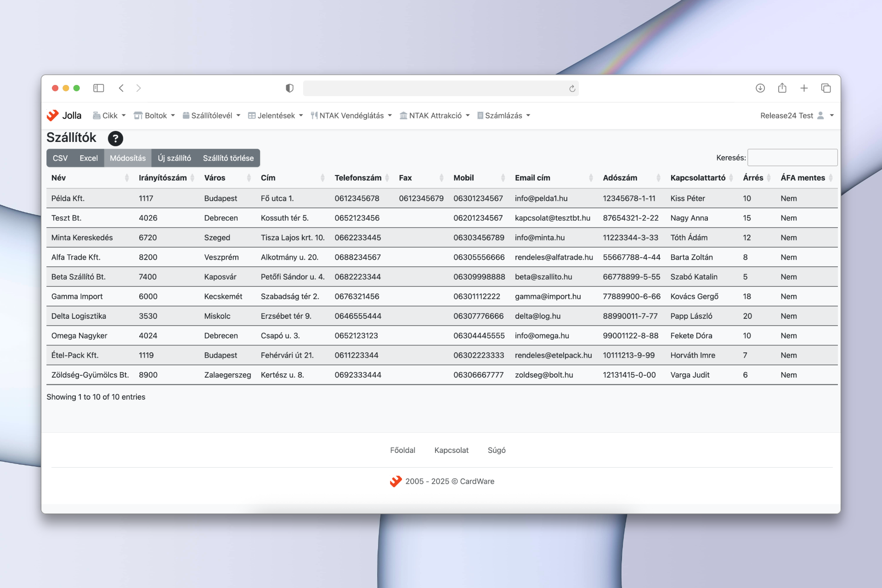Select the Étel-Pack Kft. row
Image resolution: width=882 pixels, height=588 pixels.
pos(442,355)
